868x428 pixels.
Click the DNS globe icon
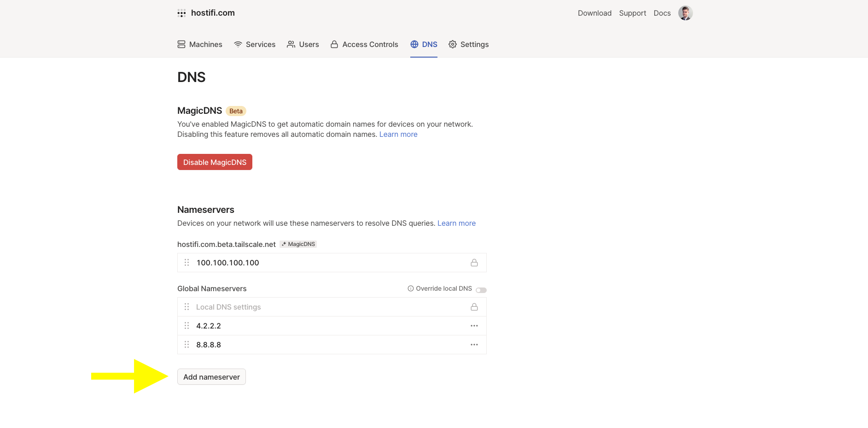[x=414, y=44]
